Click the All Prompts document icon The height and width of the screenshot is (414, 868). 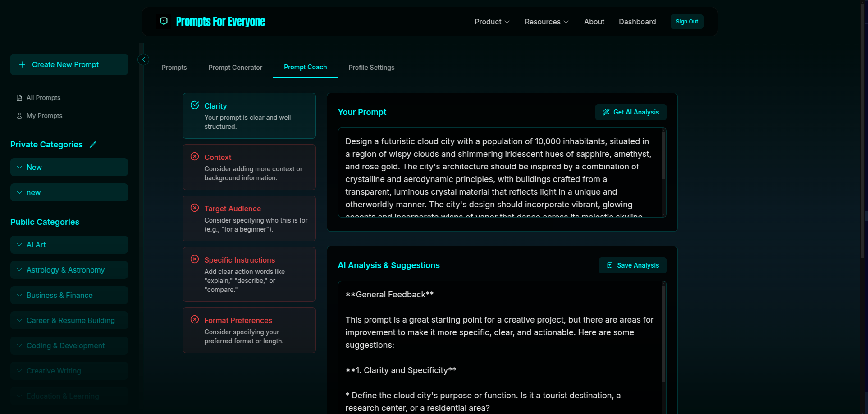tap(19, 98)
